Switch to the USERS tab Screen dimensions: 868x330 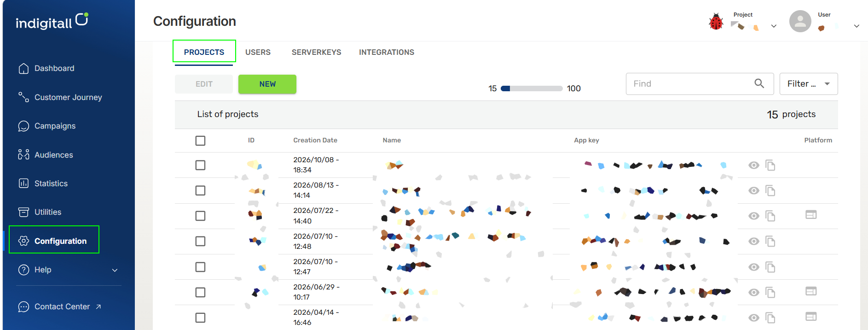coord(258,52)
